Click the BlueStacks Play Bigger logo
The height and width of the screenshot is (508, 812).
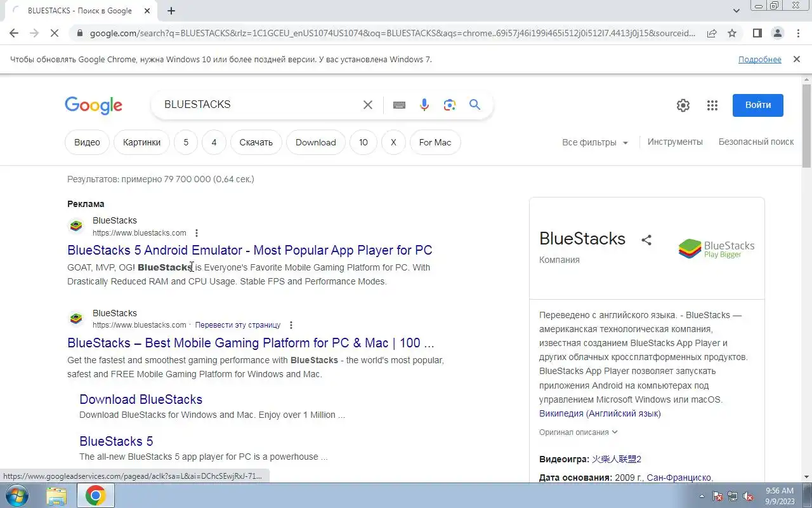pyautogui.click(x=717, y=248)
